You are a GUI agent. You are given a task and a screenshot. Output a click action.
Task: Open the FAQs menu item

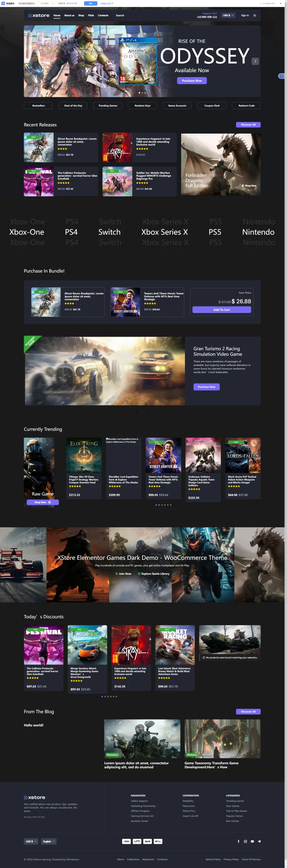tap(91, 16)
